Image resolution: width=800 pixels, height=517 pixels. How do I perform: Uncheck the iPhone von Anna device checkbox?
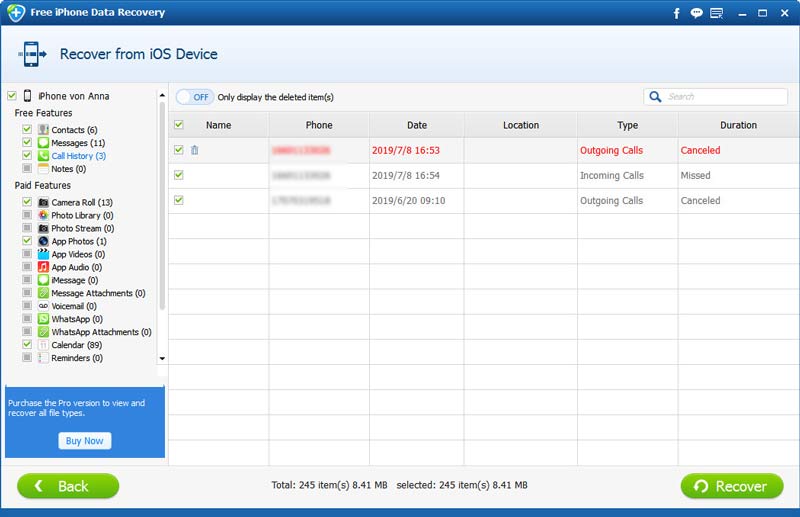click(11, 96)
